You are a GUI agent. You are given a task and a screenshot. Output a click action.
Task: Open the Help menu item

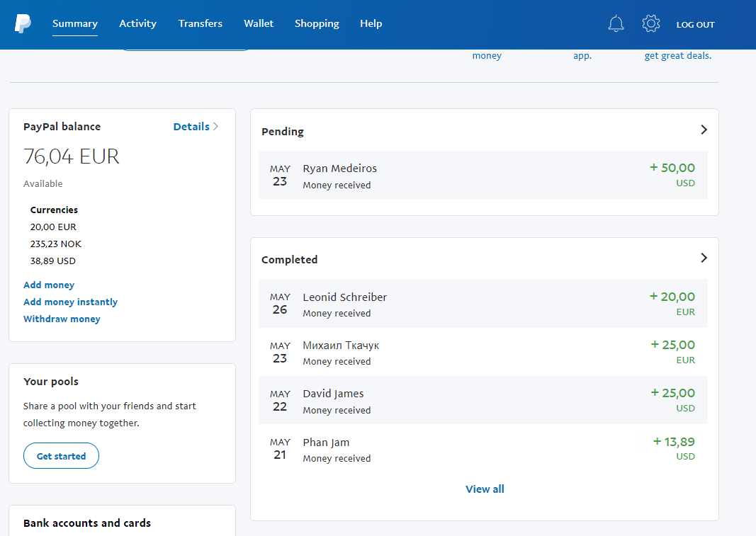[x=371, y=23]
